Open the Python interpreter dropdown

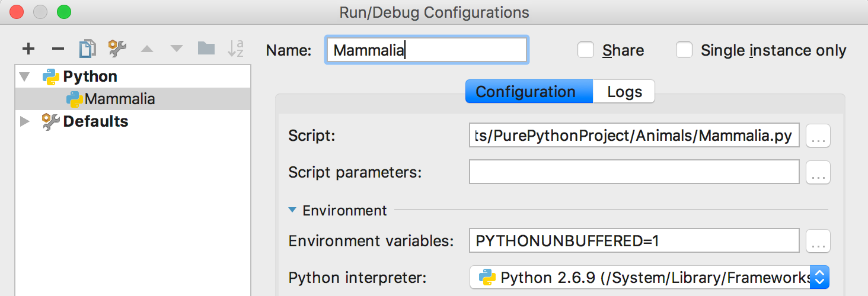(x=819, y=277)
